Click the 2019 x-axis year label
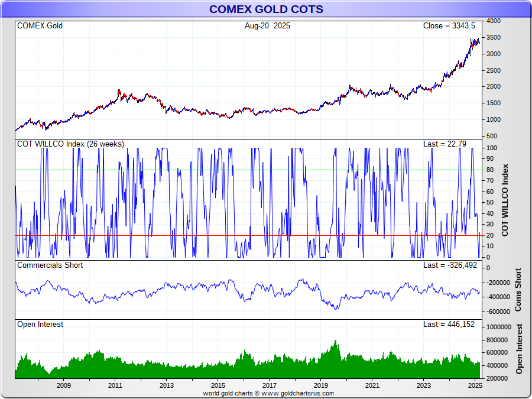Viewport: 532px width, 399px height. tap(320, 385)
